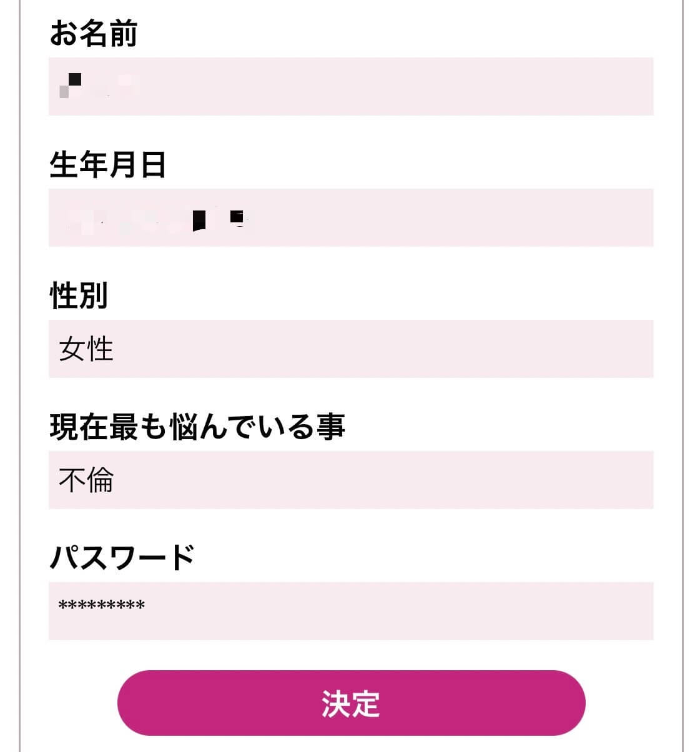Viewport: 700px width, 752px height.
Task: Click the 決定 text on the magenta button
Action: pyautogui.click(x=351, y=703)
